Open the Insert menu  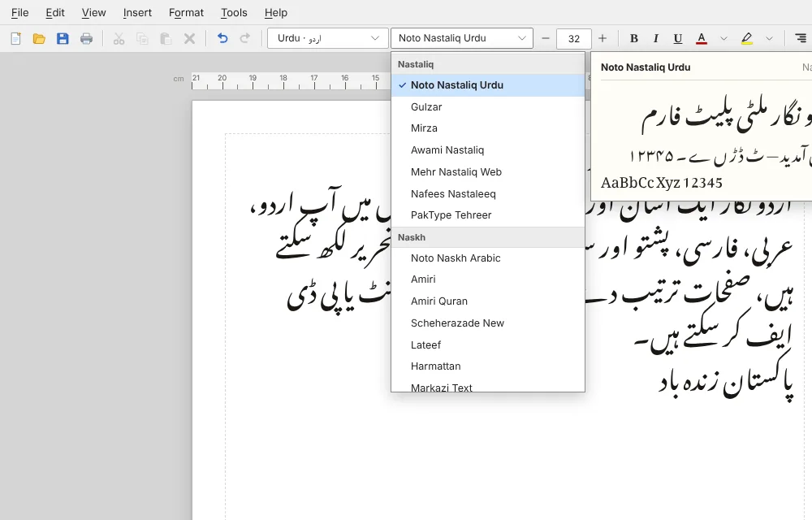137,12
